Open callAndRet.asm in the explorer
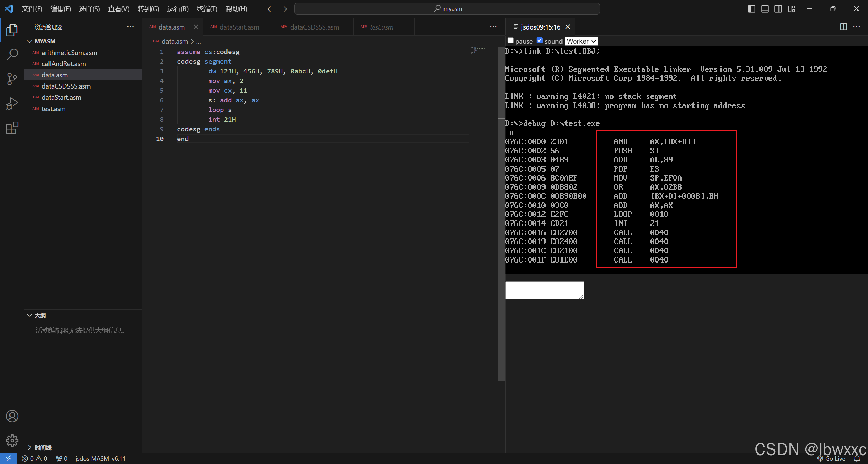Viewport: 868px width, 464px height. click(x=64, y=64)
